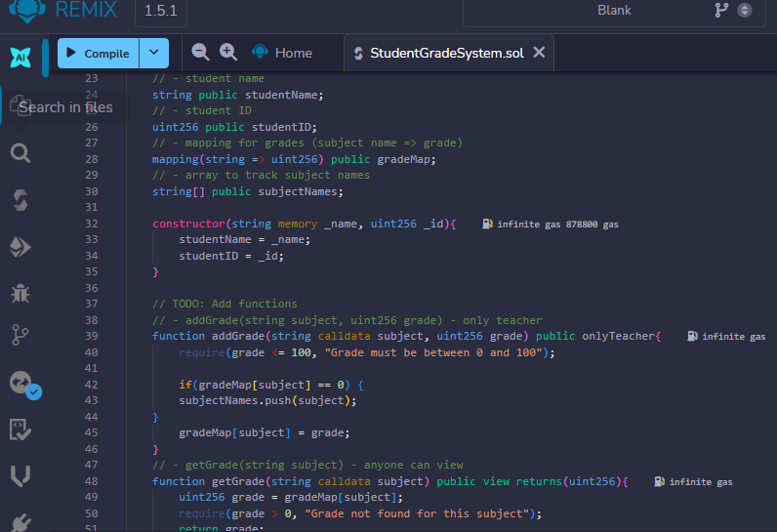Click 'studentName = _name;' code line
The image size is (777, 532).
244,240
